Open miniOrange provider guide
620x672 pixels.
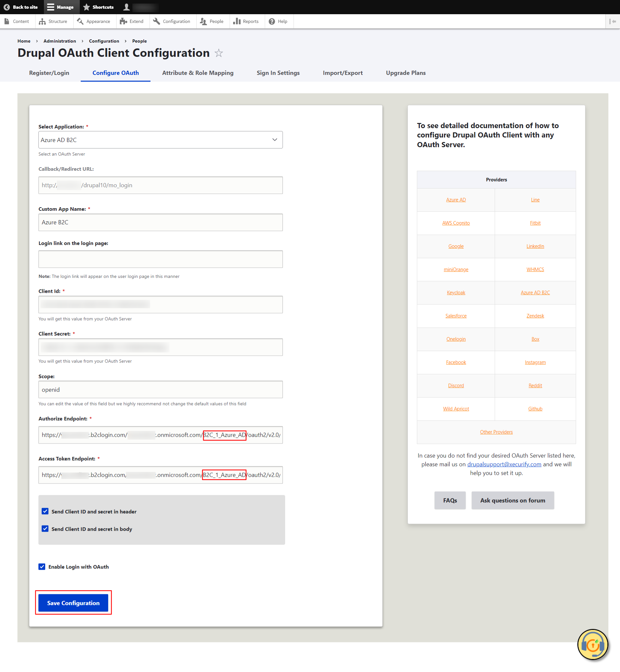456,269
